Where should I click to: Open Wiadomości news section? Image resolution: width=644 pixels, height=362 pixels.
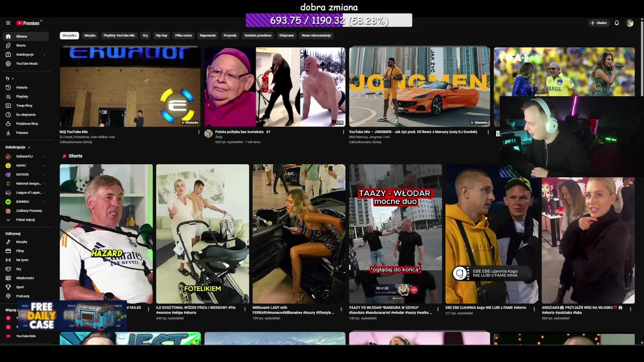(26, 278)
